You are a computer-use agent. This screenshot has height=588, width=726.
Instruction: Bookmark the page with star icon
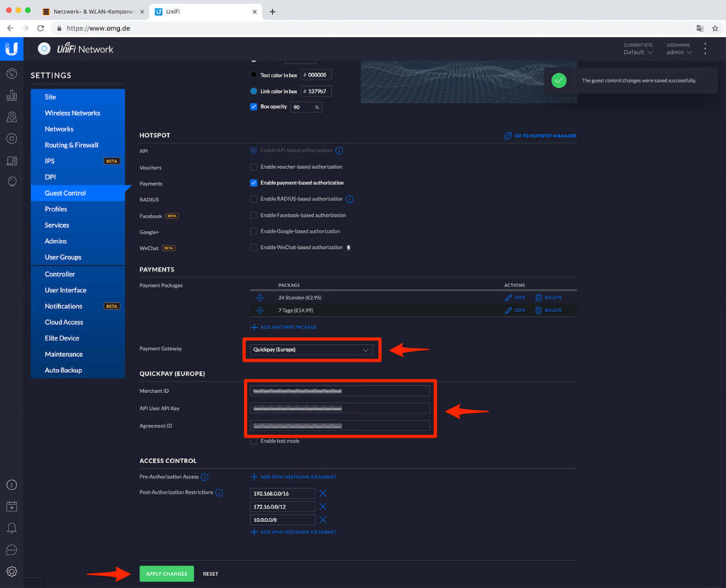pyautogui.click(x=715, y=28)
